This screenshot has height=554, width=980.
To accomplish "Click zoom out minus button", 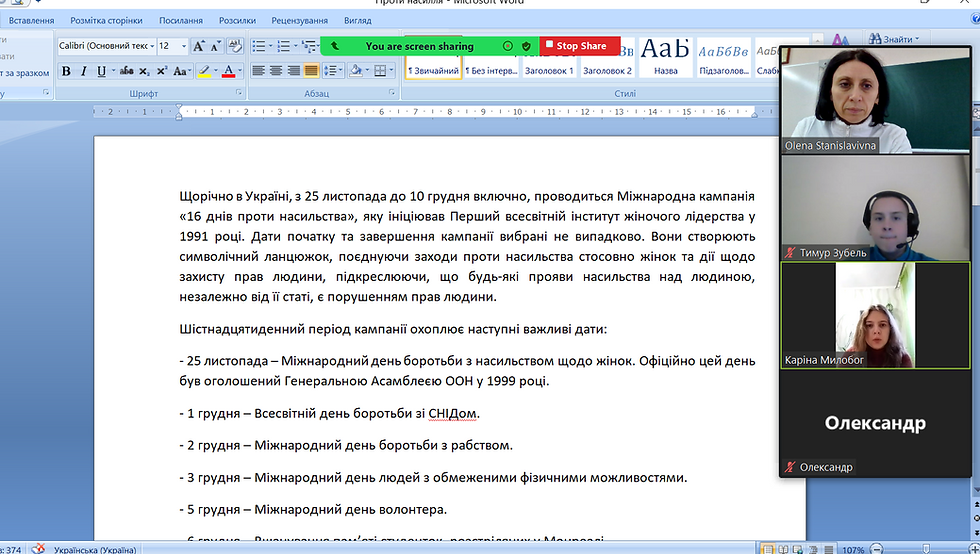I will pos(876,549).
